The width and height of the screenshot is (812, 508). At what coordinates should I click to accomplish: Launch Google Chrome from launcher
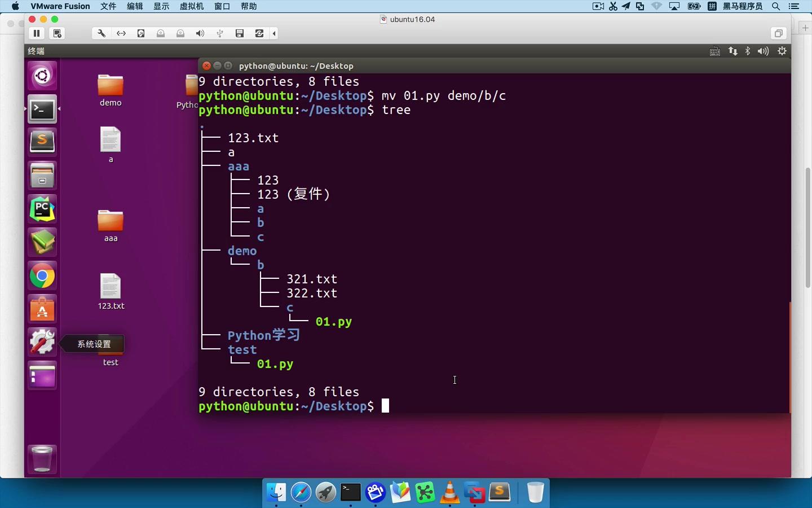click(x=42, y=276)
